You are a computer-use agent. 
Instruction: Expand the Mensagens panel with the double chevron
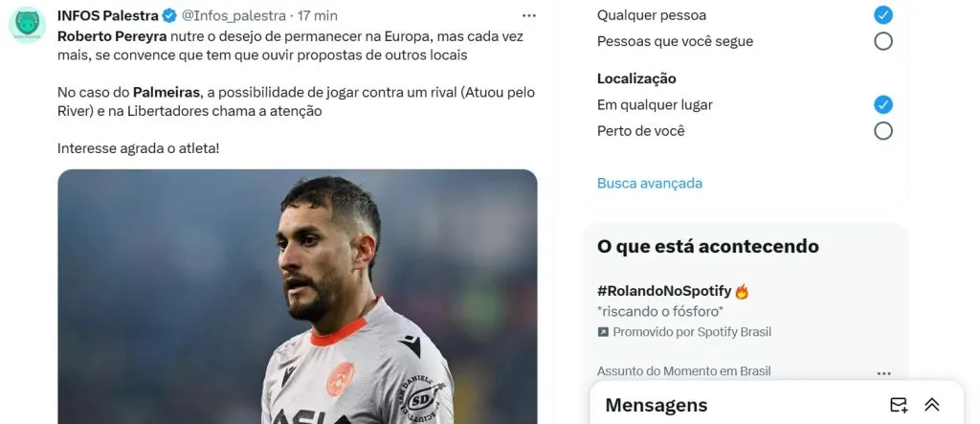(x=932, y=405)
